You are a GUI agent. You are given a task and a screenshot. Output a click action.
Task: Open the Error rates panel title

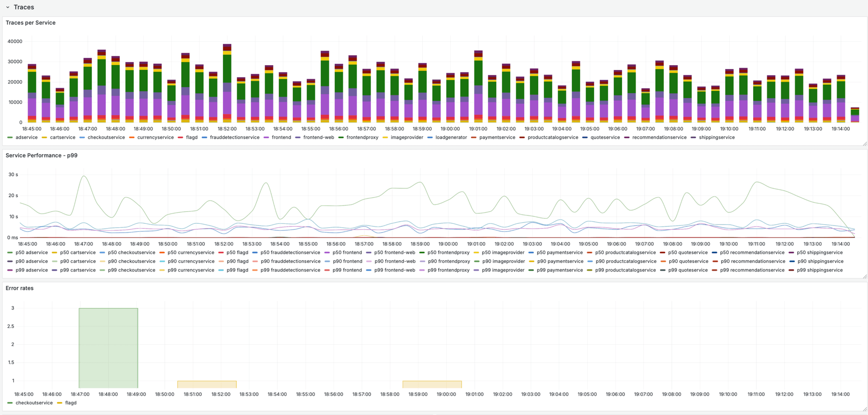coord(19,288)
